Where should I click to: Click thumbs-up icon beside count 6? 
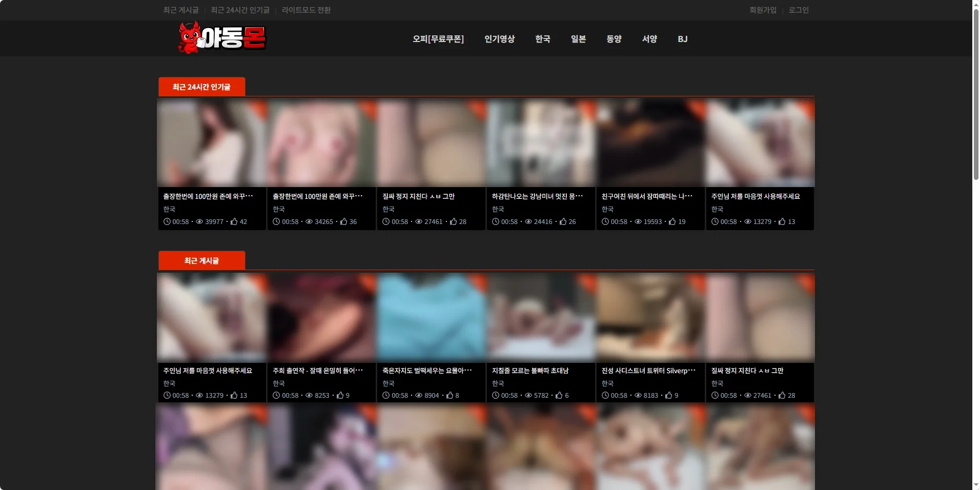559,396
